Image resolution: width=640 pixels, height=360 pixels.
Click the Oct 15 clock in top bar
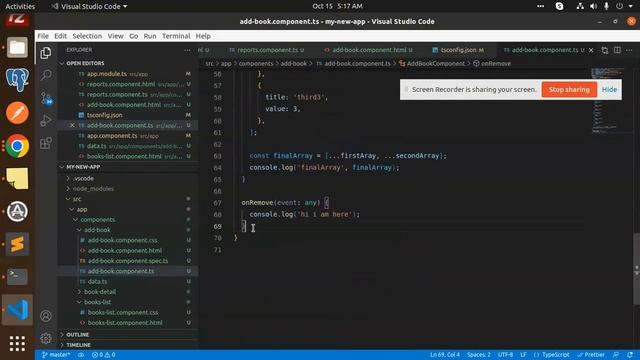coord(337,6)
